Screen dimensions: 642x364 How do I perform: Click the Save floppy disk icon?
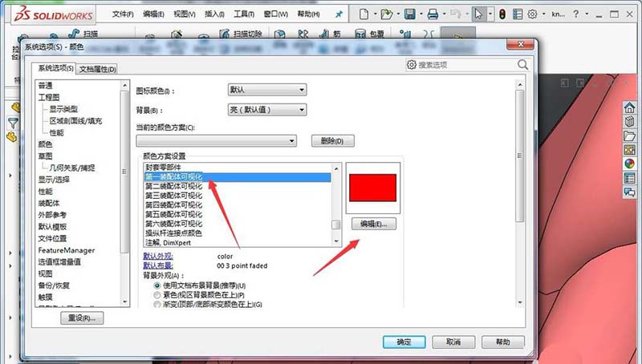[410, 14]
